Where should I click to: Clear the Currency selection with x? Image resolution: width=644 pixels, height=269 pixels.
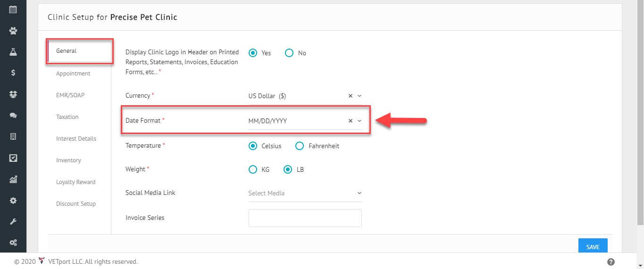click(x=350, y=96)
